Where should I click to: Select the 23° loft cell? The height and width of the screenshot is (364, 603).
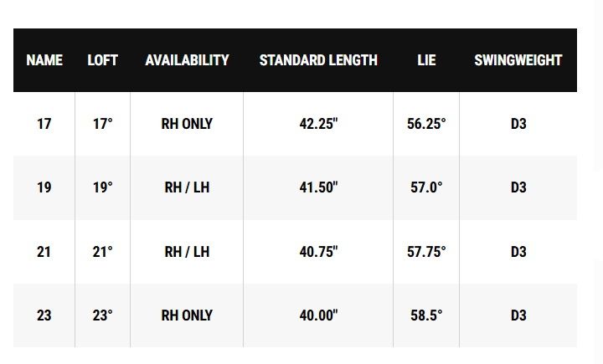102,315
